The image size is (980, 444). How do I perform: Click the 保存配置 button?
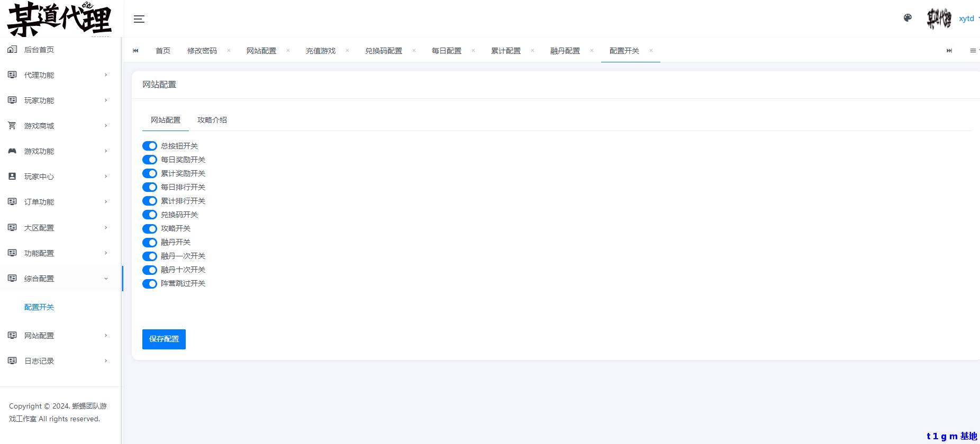pyautogui.click(x=164, y=339)
